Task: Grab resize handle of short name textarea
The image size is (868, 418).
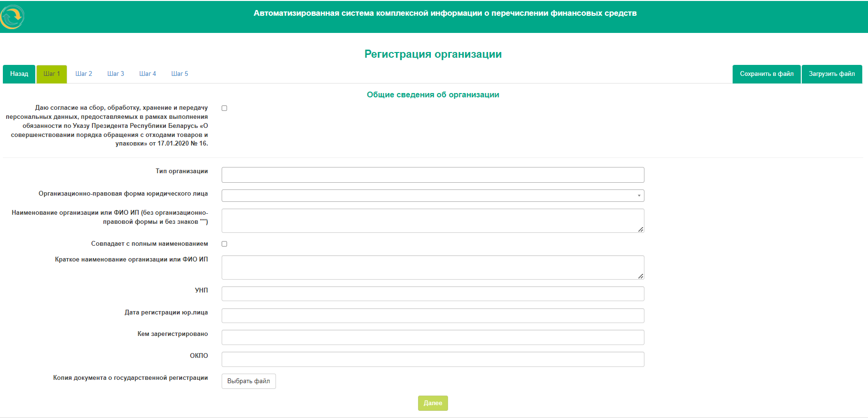Action: coord(641,276)
